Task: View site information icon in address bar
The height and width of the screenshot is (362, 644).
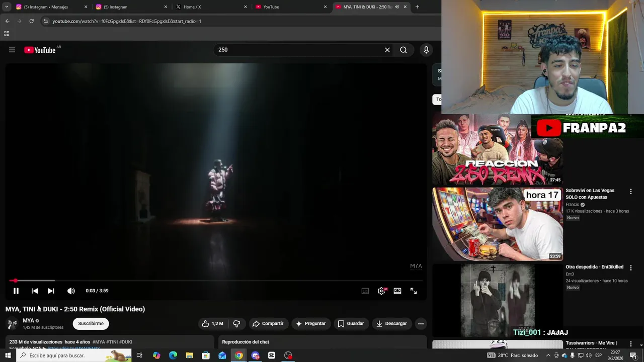Action: (46, 21)
